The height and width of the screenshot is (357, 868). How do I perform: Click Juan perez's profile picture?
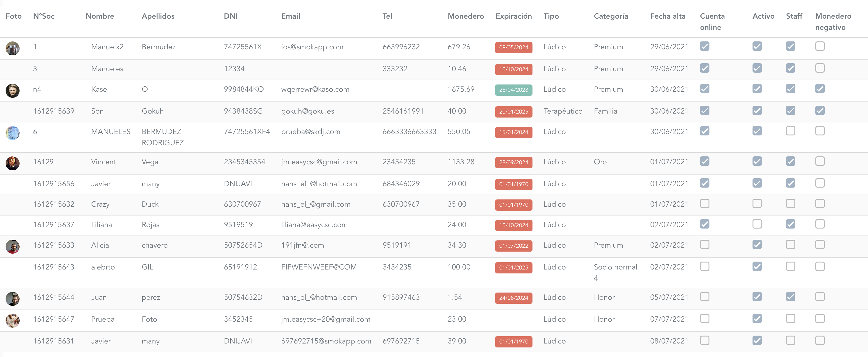tap(13, 298)
